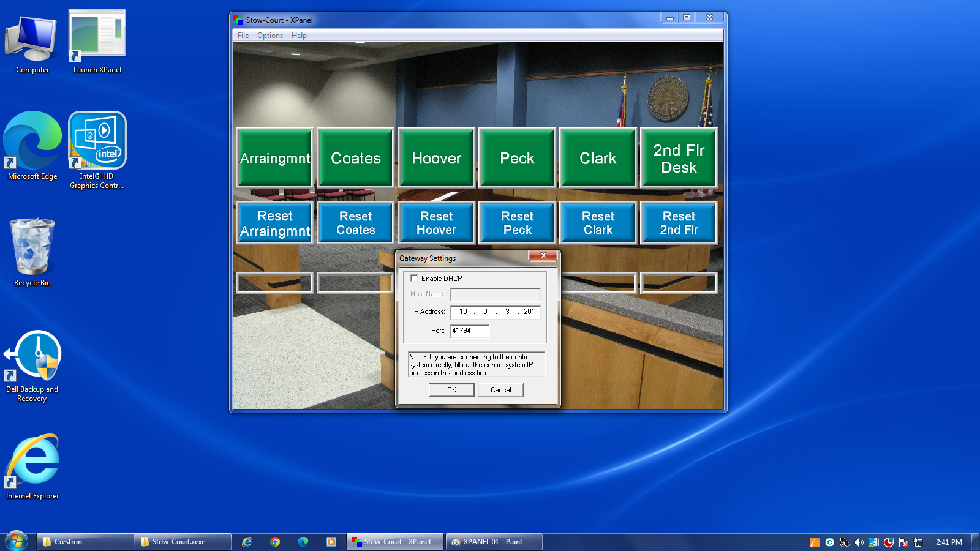Image resolution: width=980 pixels, height=551 pixels.
Task: Click the last IP octet 201
Action: coord(529,312)
